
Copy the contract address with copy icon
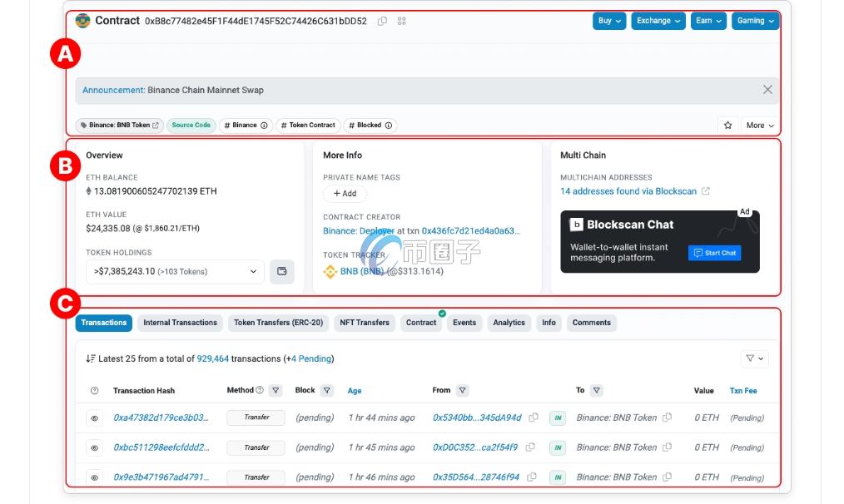pos(382,21)
